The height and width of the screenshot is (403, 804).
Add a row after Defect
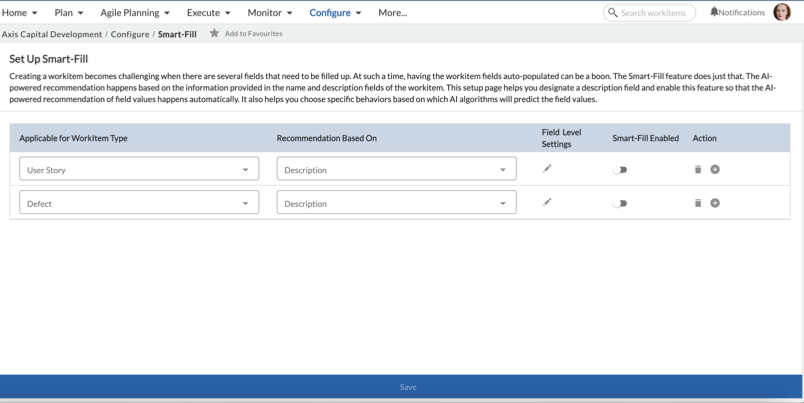click(715, 203)
